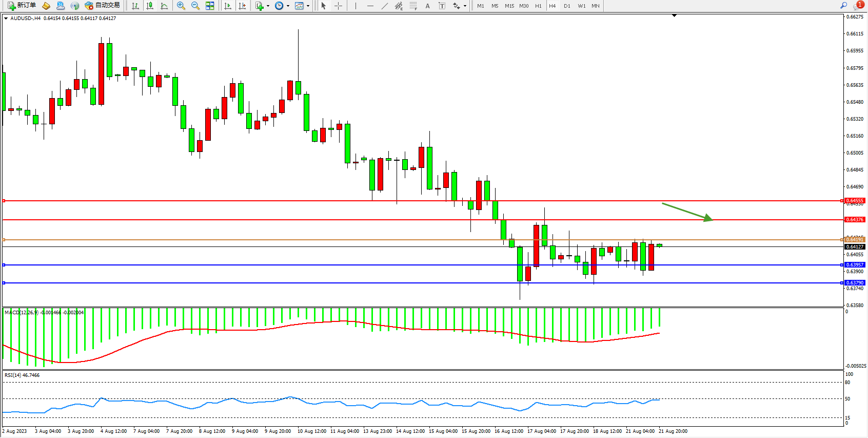Select the text label tool
868x438 pixels.
442,6
